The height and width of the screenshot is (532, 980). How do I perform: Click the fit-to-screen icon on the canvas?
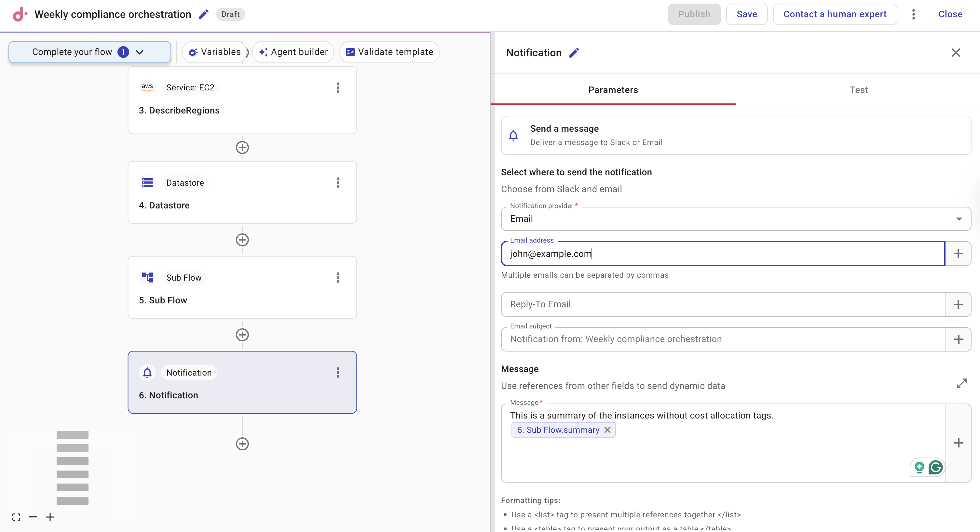pyautogui.click(x=16, y=517)
